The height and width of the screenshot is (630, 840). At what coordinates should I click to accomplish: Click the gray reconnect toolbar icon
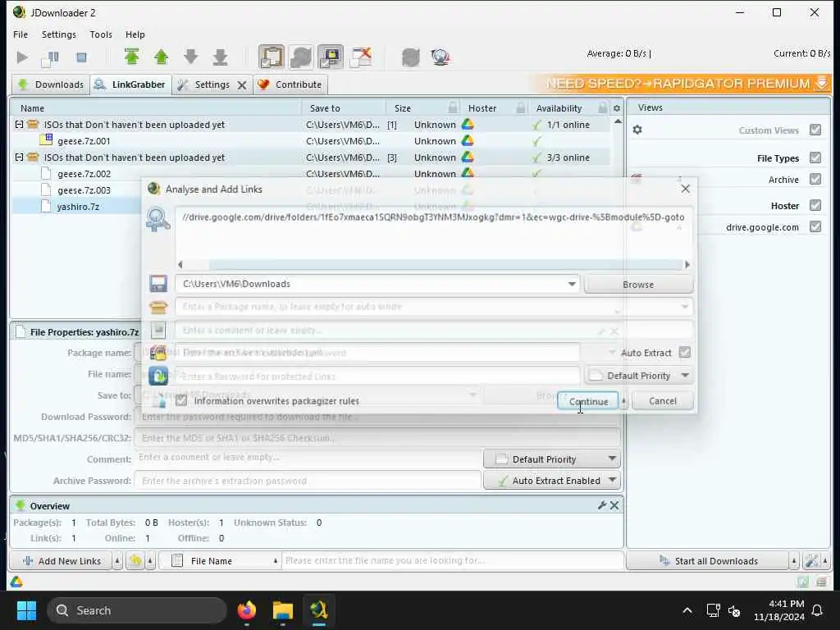(411, 57)
